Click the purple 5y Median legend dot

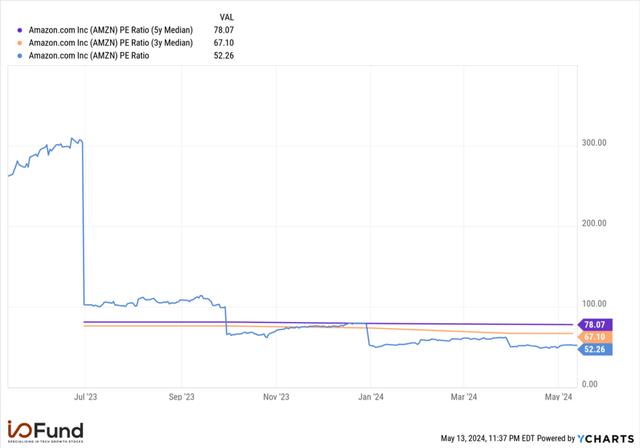(20, 30)
